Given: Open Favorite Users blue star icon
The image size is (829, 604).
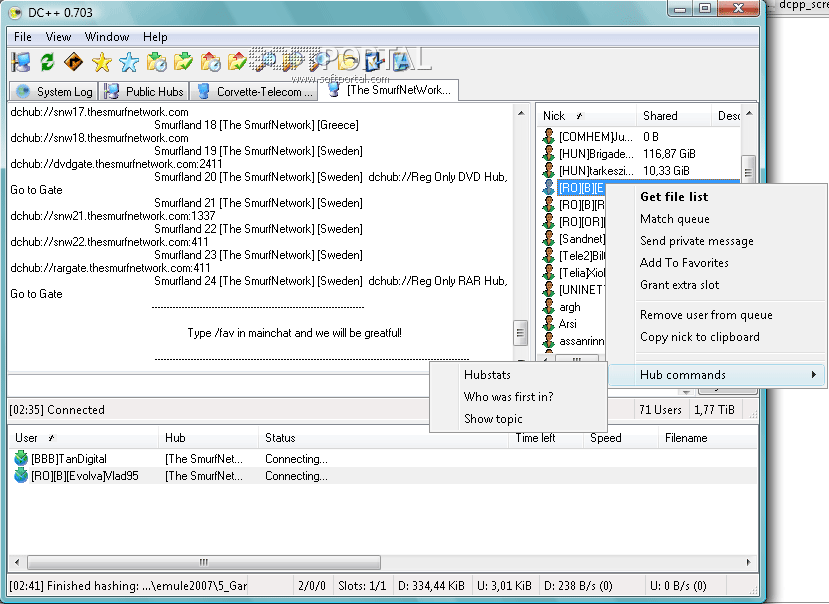Looking at the screenshot, I should click(x=129, y=62).
